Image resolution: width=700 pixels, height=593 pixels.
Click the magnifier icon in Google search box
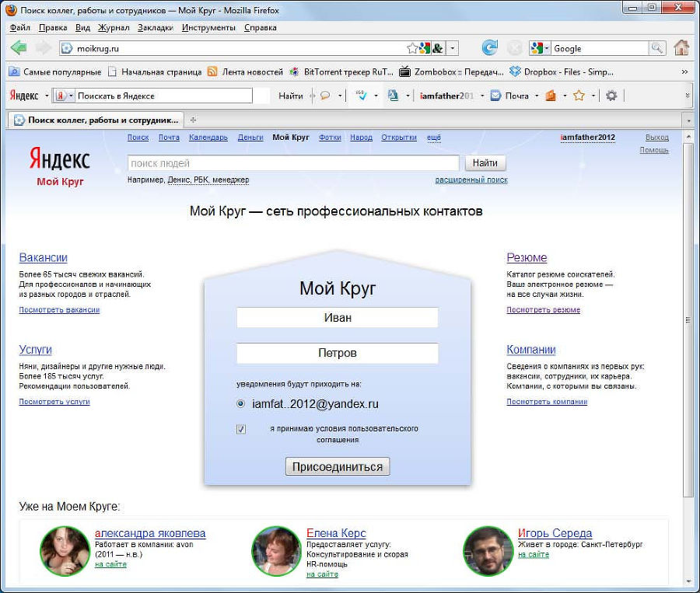pos(658,48)
